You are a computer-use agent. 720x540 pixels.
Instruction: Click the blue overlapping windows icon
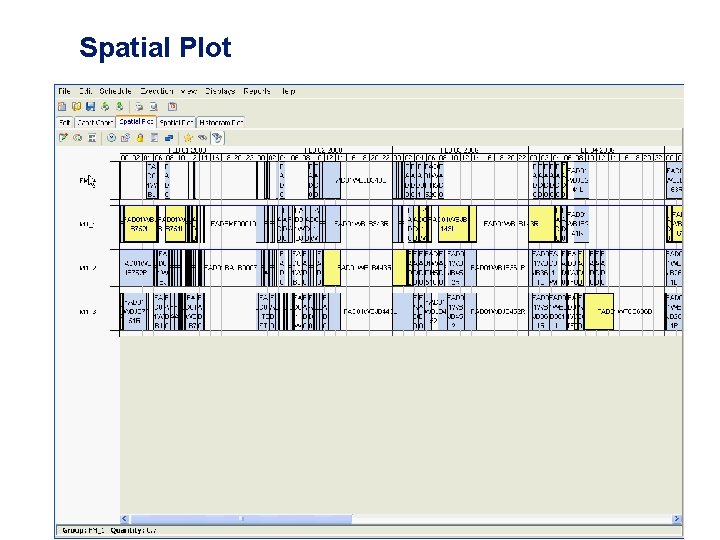click(169, 137)
